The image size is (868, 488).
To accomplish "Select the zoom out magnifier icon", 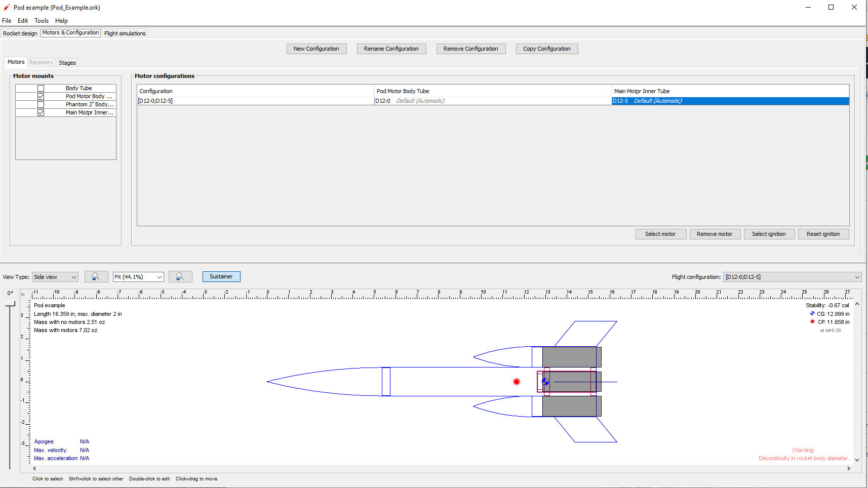I will pos(96,276).
